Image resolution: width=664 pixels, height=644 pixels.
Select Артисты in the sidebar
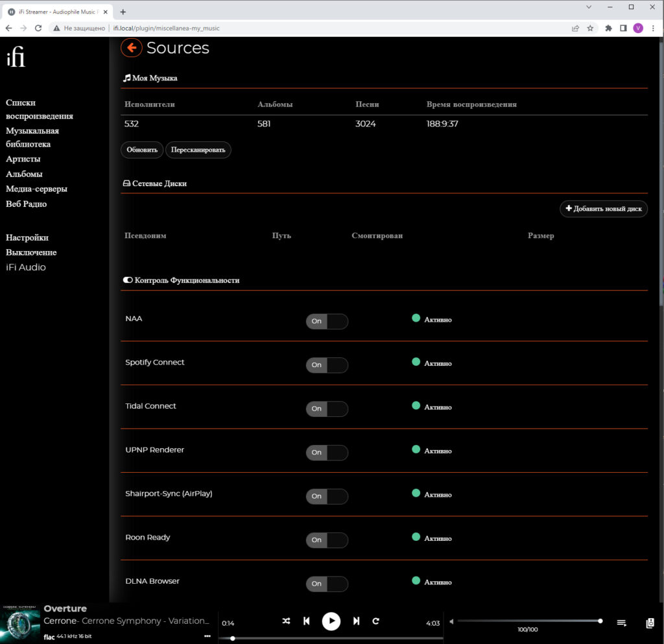23,159
